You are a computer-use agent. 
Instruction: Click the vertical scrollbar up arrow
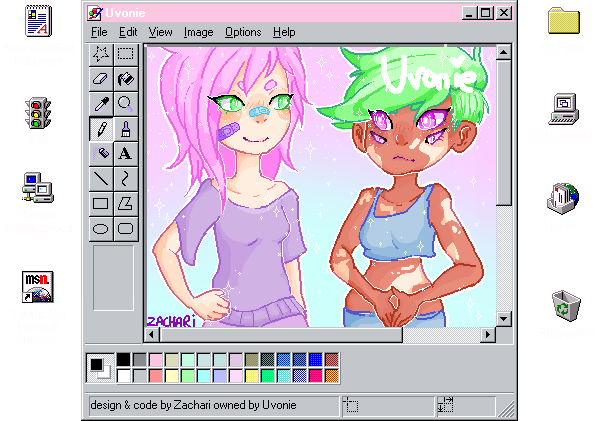pos(503,52)
